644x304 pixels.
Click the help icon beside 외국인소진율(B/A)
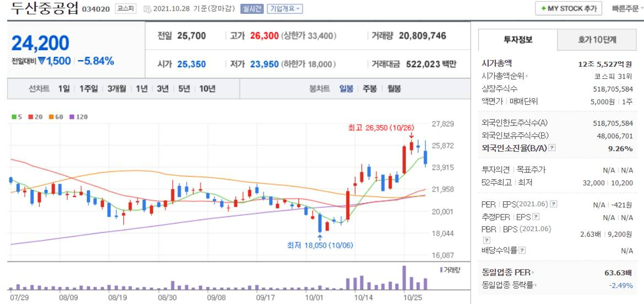(552, 148)
